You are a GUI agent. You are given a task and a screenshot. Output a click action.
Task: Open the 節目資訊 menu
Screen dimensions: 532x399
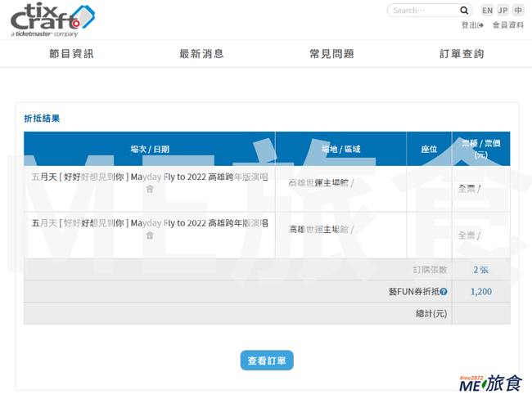click(x=71, y=54)
